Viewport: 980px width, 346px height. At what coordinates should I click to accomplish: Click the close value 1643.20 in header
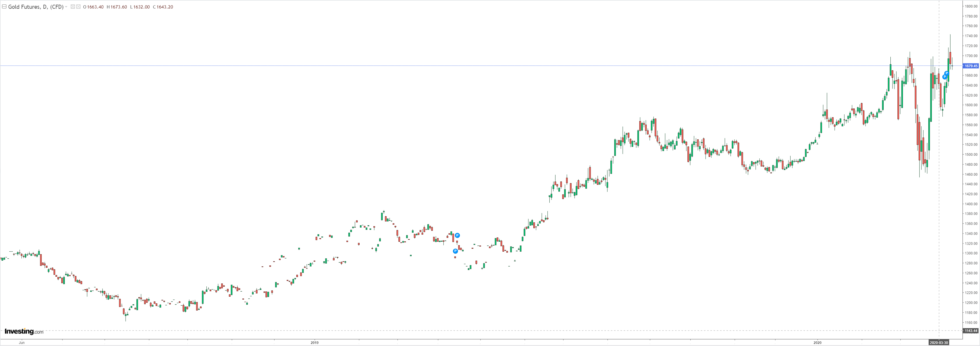164,7
